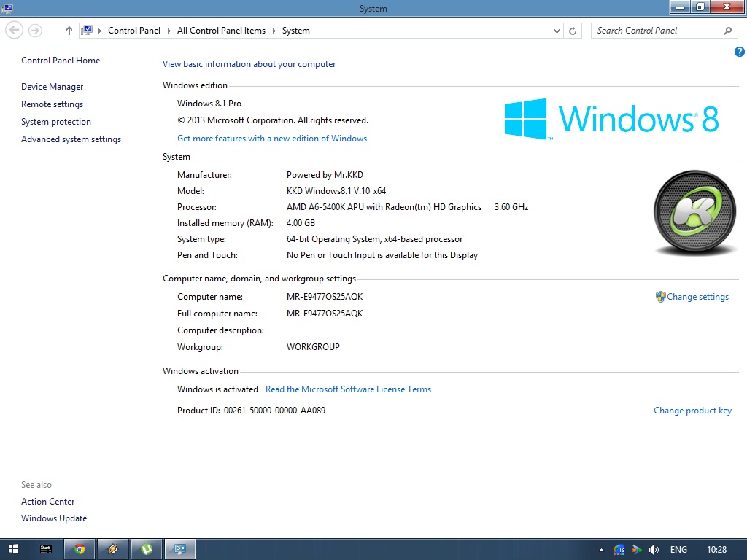The image size is (747, 560).
Task: Open Device Manager
Action: click(x=52, y=87)
